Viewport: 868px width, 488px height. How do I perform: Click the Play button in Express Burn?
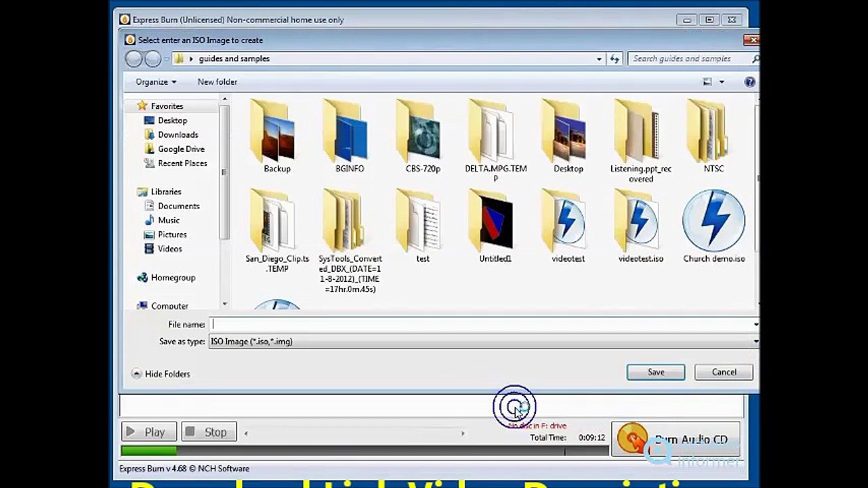149,432
